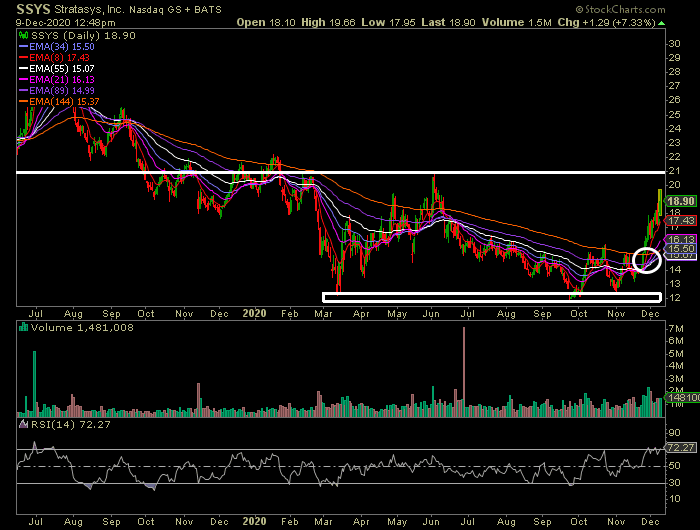Viewport: 700px width, 530px height.
Task: Click the 25 price level on the right price axis
Action: [675, 115]
